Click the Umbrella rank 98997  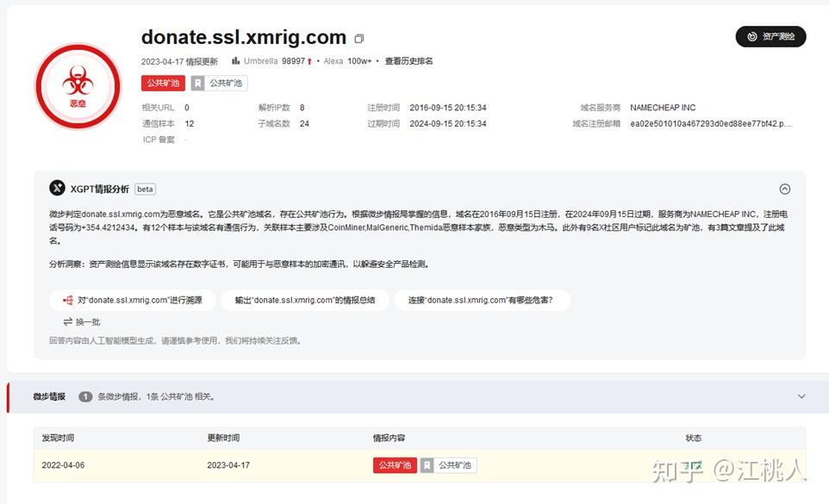click(x=293, y=61)
